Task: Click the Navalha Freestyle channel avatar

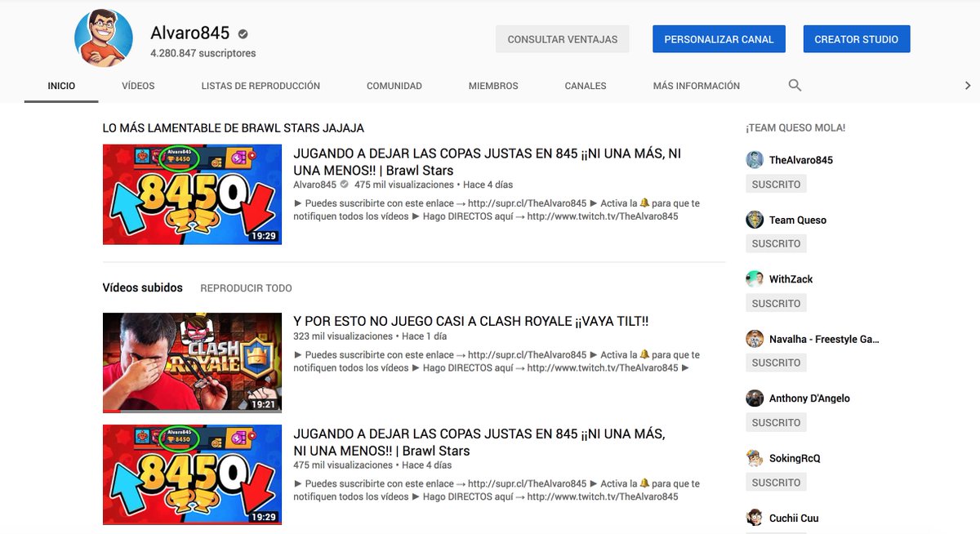Action: pyautogui.click(x=755, y=339)
